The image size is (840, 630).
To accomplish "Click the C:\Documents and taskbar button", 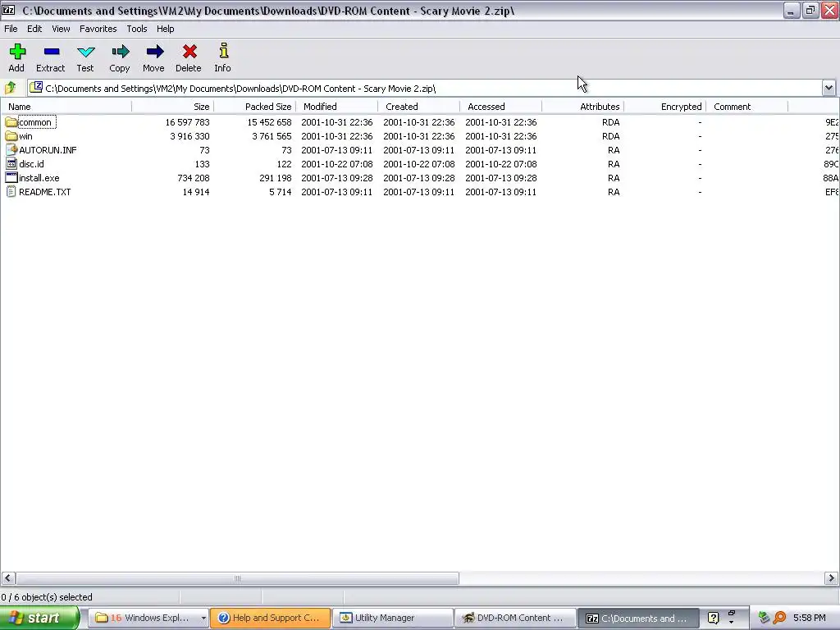I will coord(637,618).
